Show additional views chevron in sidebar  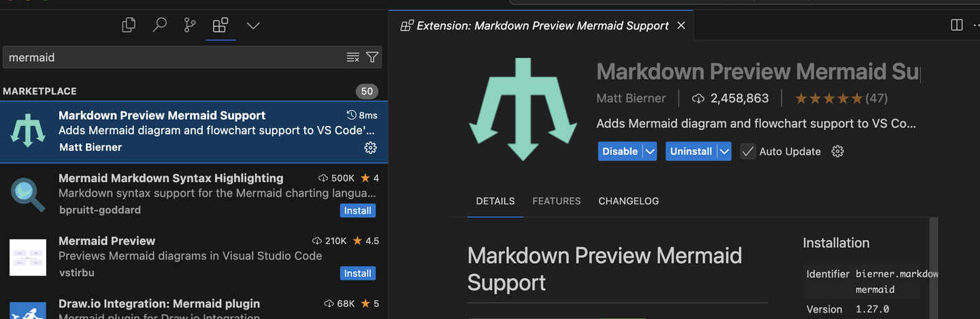(x=253, y=26)
